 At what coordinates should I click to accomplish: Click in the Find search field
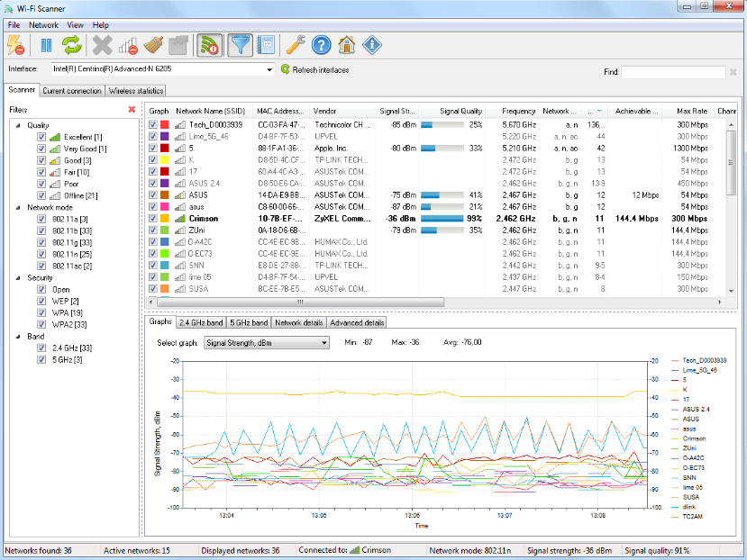pos(672,72)
